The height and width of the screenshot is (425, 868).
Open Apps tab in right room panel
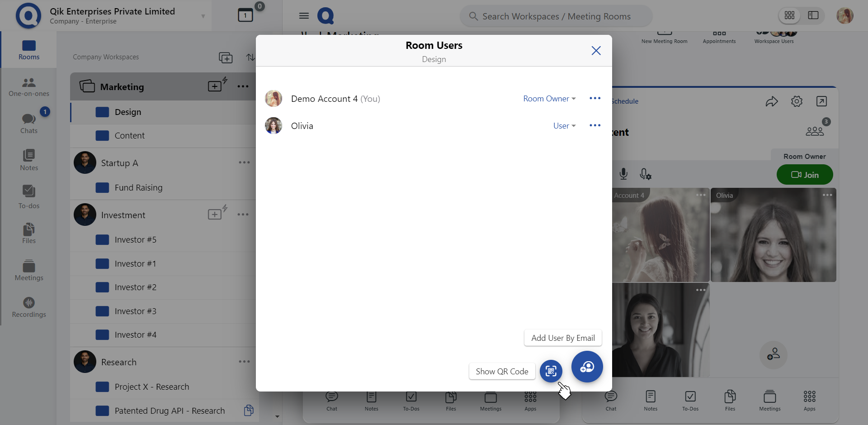pyautogui.click(x=810, y=401)
